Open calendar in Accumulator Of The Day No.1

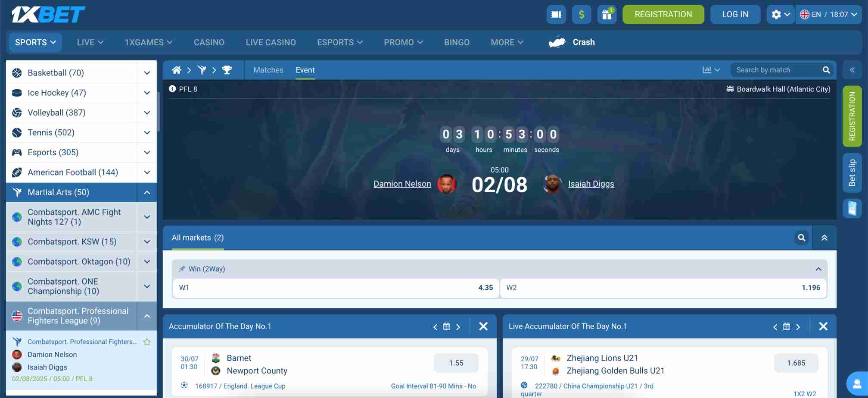point(447,326)
